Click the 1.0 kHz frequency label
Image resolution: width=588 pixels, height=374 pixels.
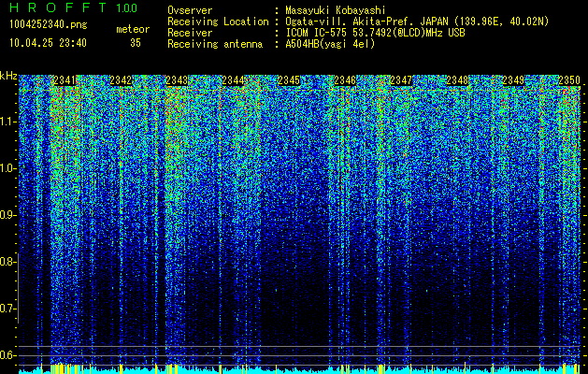[x=7, y=169]
